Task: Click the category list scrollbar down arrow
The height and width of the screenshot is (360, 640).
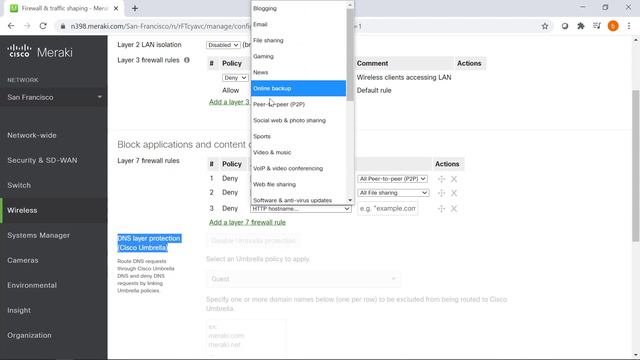Action: 350,200
